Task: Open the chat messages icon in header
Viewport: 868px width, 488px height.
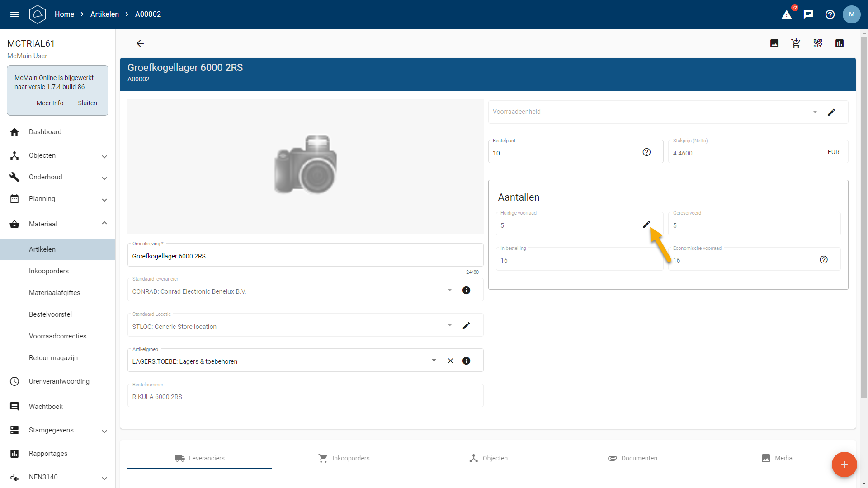Action: point(808,14)
